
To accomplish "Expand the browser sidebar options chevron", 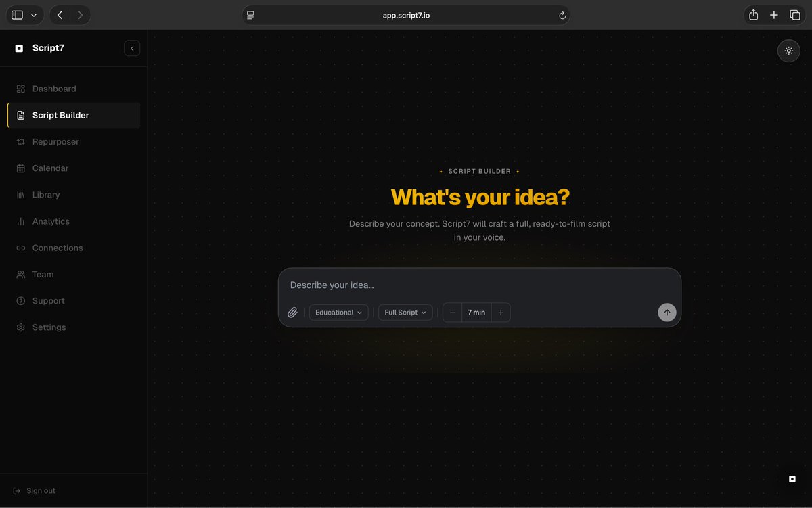I will point(34,15).
